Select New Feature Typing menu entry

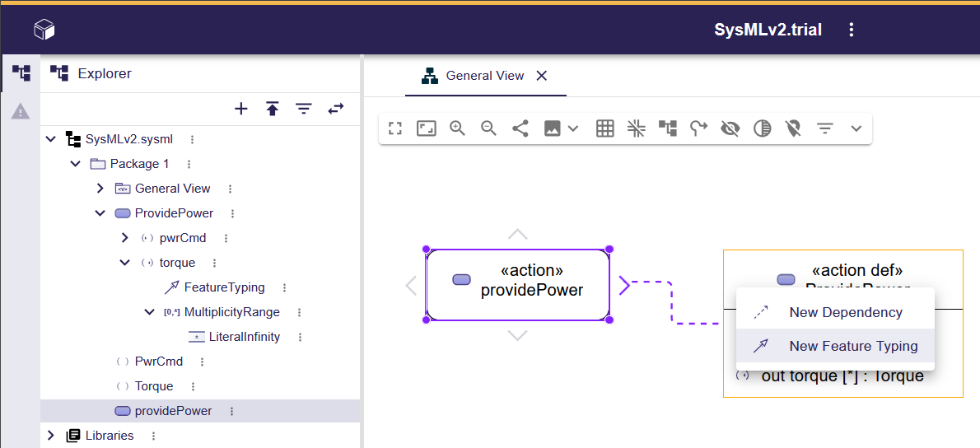[853, 346]
